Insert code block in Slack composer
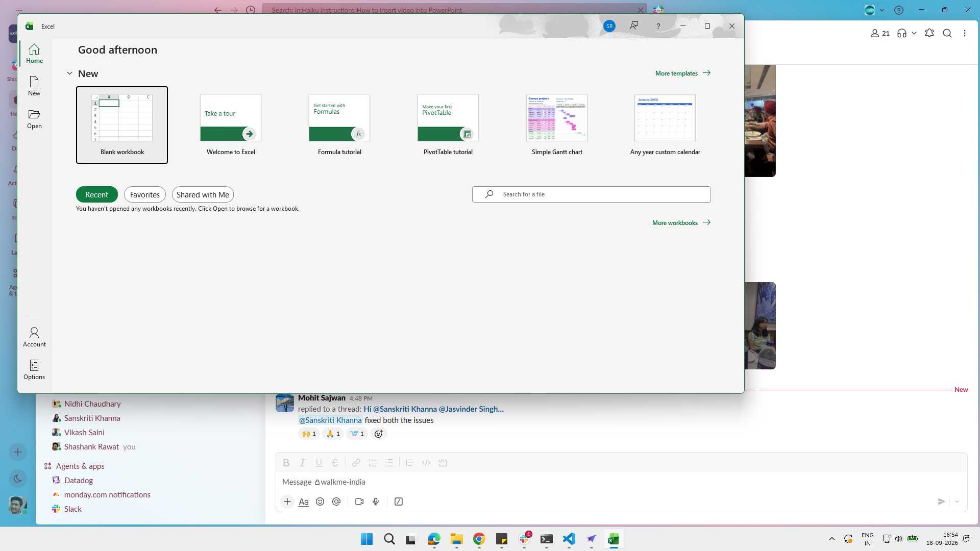 (x=443, y=463)
